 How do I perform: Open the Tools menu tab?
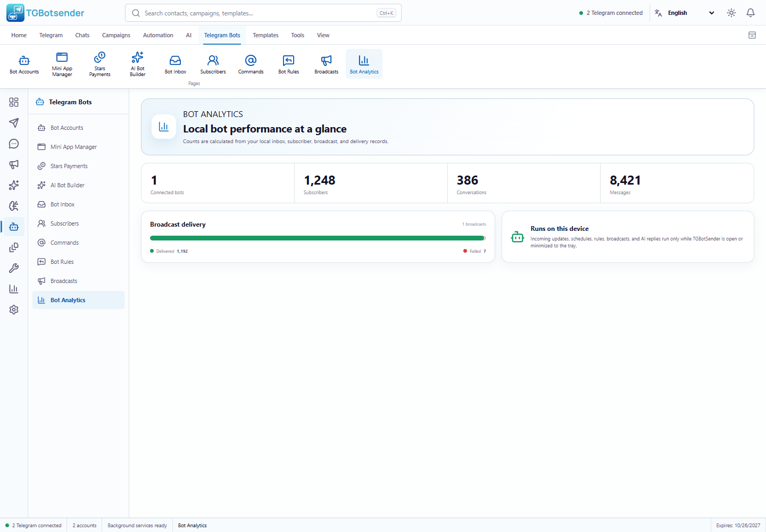(x=297, y=35)
